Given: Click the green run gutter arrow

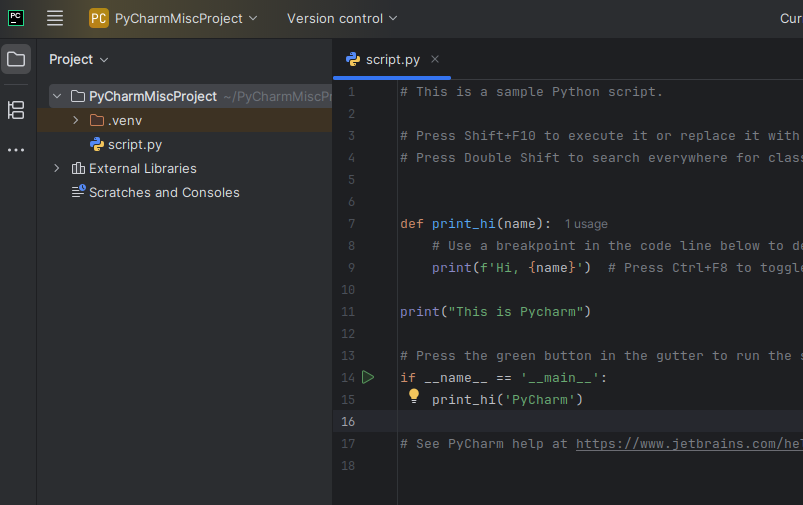Looking at the screenshot, I should point(368,377).
